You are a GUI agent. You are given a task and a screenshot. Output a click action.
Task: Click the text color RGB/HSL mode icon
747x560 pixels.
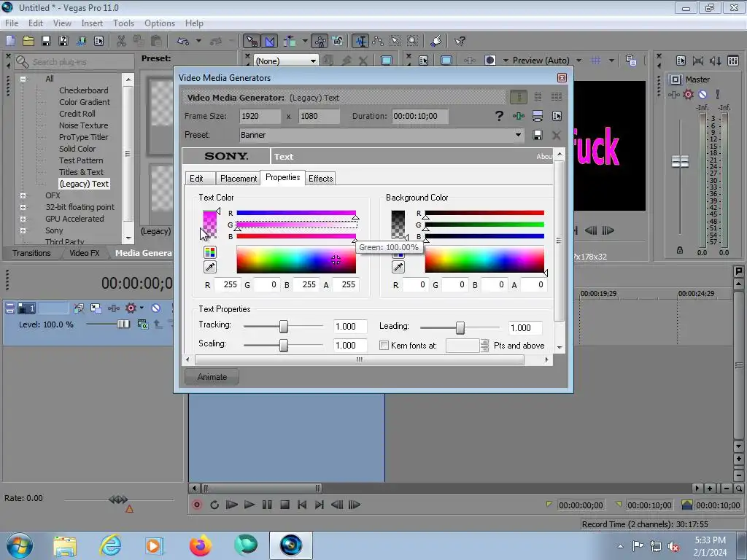pos(210,252)
